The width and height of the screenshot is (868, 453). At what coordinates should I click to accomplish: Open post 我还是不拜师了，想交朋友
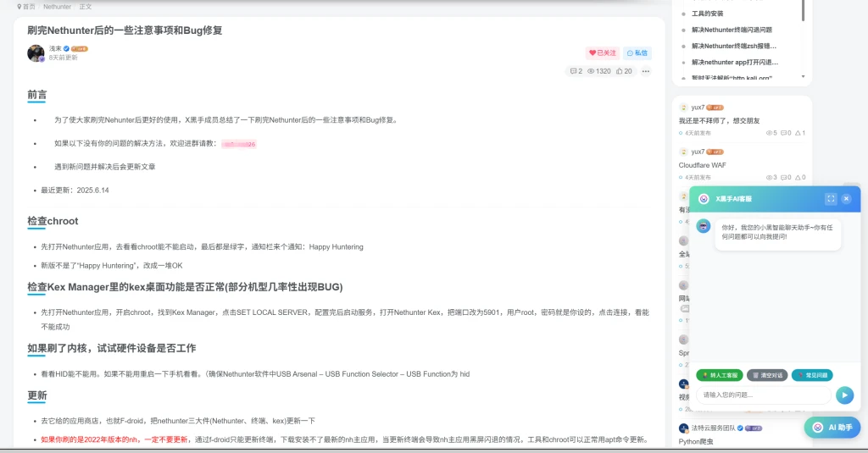point(719,120)
